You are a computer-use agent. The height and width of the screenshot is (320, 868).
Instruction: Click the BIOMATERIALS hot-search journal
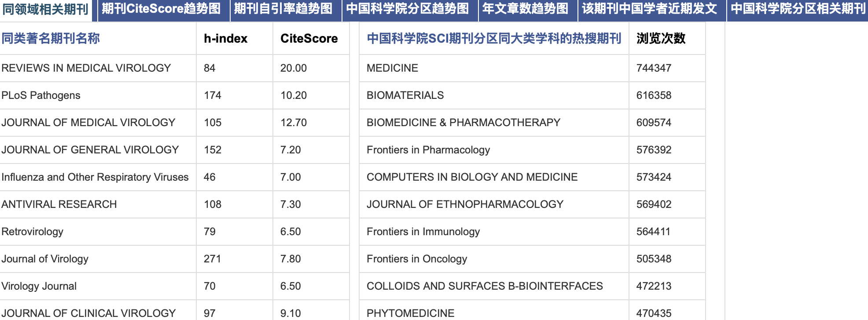pos(405,95)
